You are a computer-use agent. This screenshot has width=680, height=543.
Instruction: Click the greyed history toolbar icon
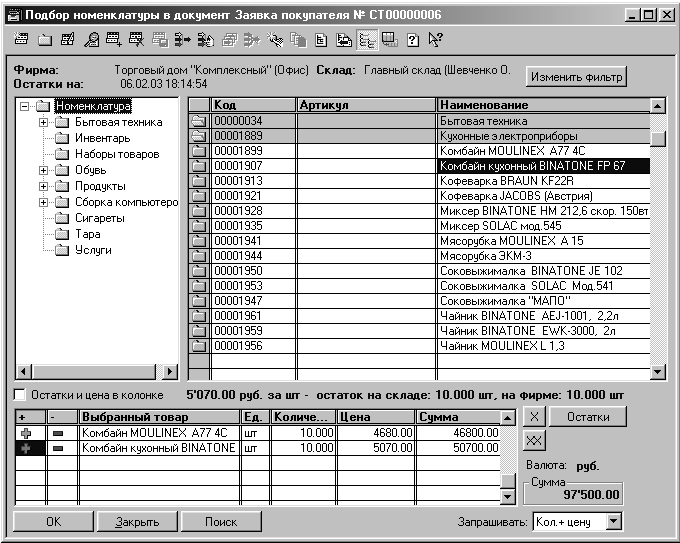[160, 40]
